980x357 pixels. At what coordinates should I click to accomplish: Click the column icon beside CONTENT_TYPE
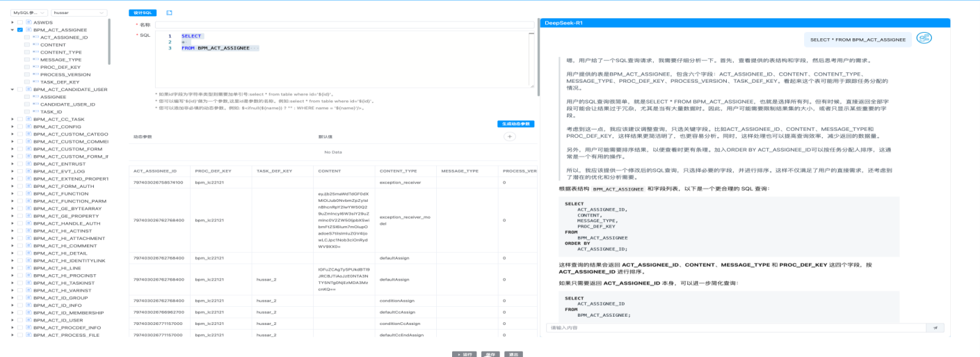(x=35, y=52)
